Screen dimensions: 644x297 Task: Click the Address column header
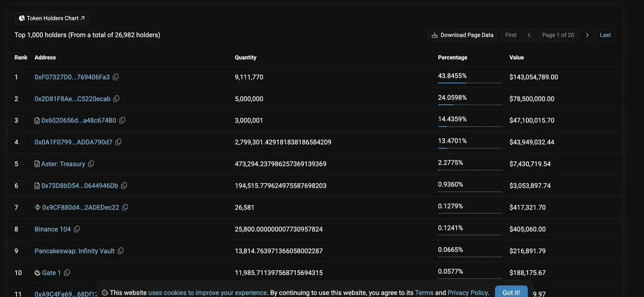pyautogui.click(x=45, y=57)
